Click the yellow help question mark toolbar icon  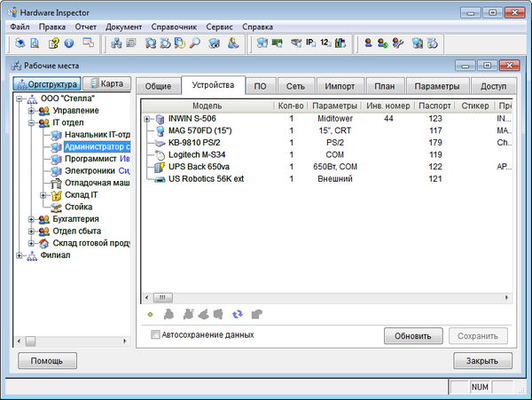[53, 43]
